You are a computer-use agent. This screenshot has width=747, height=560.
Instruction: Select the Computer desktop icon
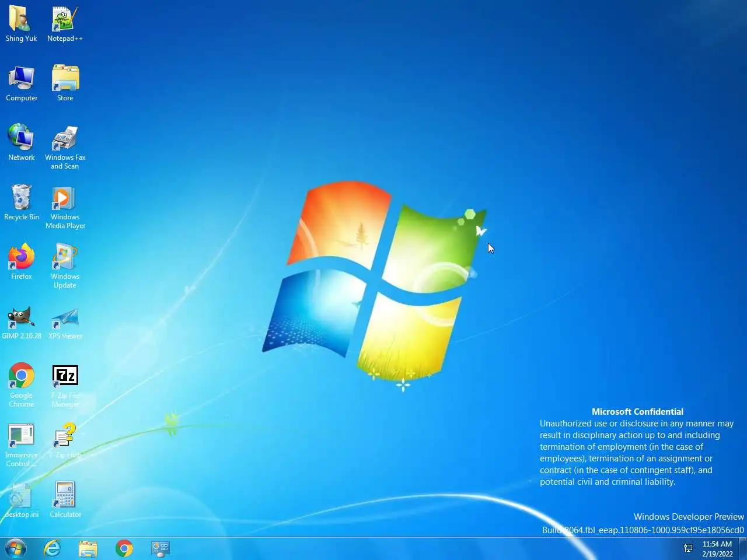pos(22,84)
